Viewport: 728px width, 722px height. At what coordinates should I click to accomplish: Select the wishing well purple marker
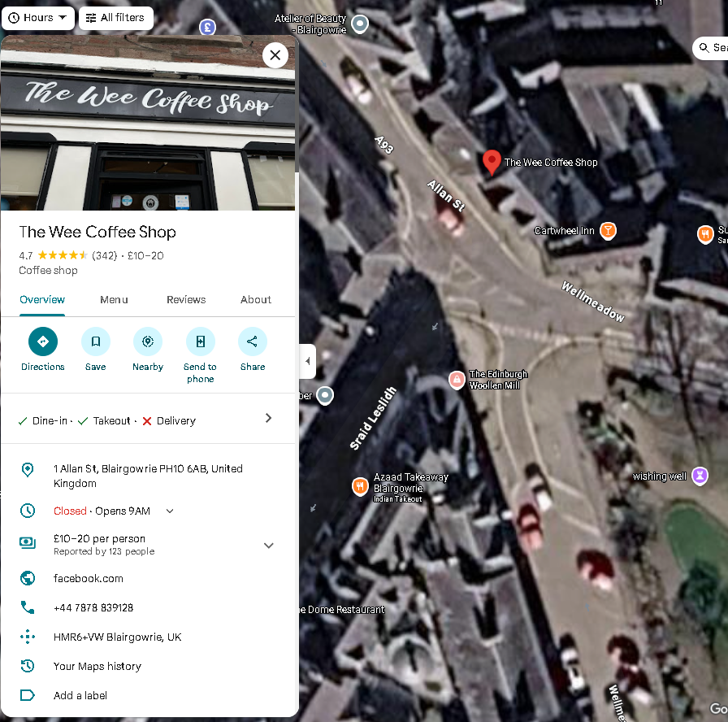pos(700,476)
